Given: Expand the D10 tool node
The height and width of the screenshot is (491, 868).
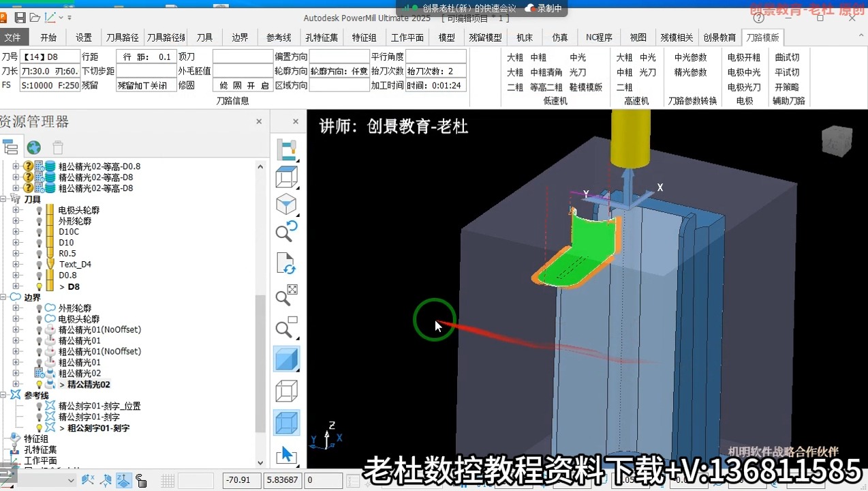Looking at the screenshot, I should click(x=16, y=243).
